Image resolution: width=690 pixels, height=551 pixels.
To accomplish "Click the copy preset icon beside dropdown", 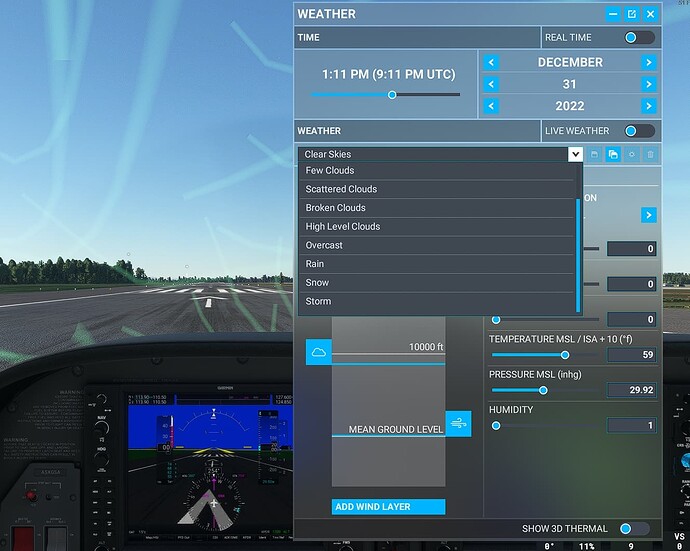I will pyautogui.click(x=612, y=155).
